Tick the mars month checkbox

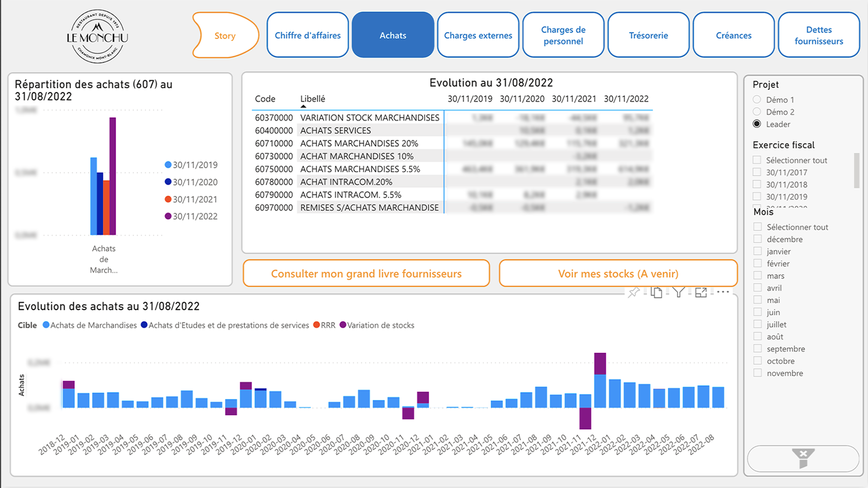click(x=758, y=275)
